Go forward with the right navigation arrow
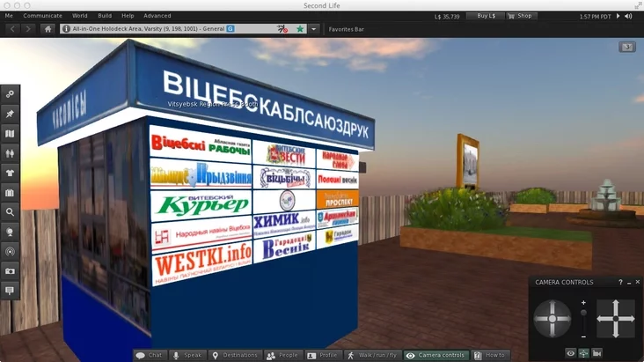The height and width of the screenshot is (362, 644). [x=27, y=29]
